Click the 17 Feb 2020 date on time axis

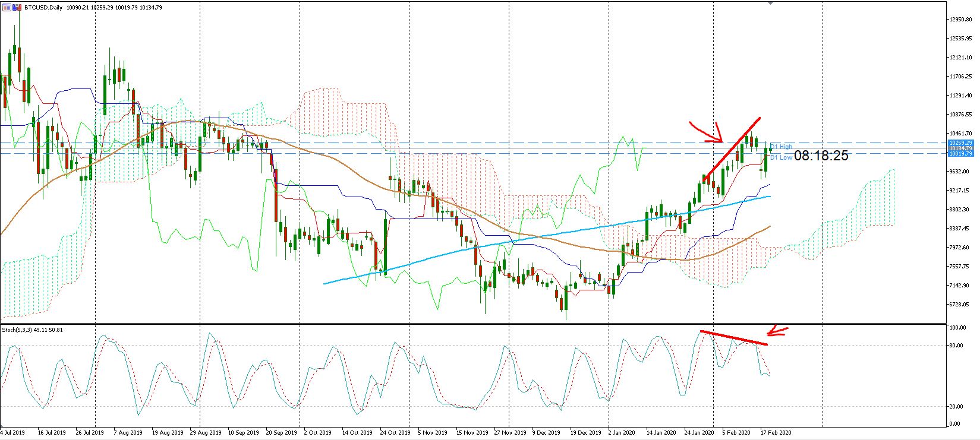pyautogui.click(x=777, y=433)
